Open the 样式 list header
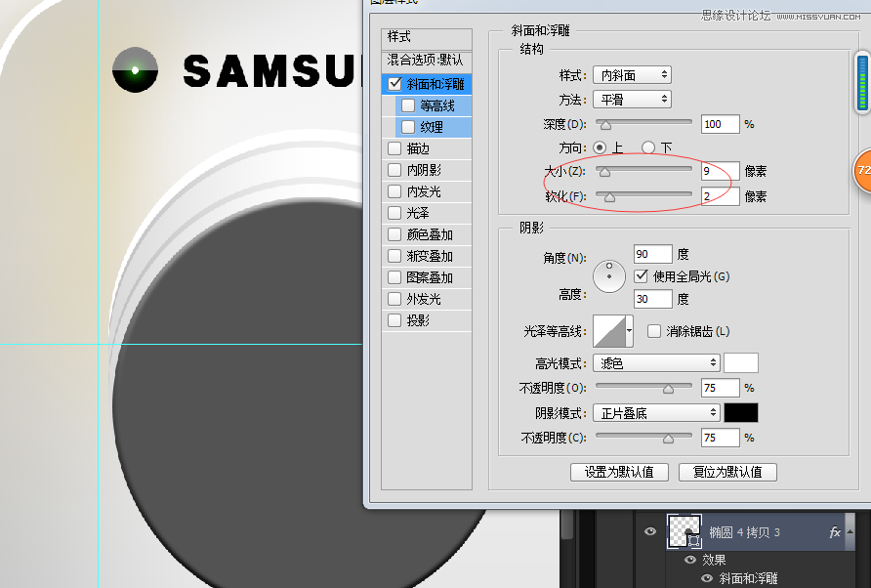This screenshot has width=871, height=588. click(x=427, y=37)
